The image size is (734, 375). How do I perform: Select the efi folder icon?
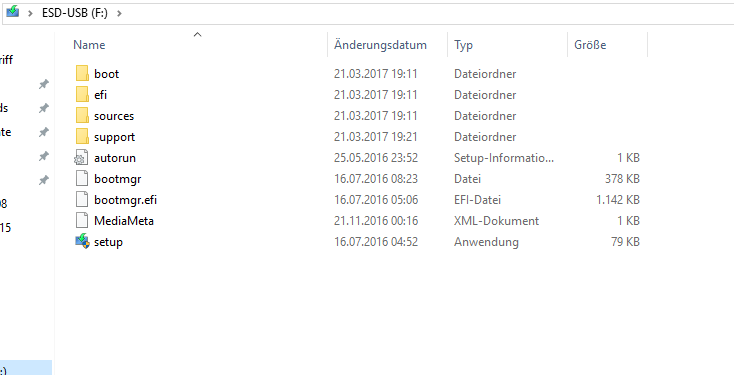point(82,95)
